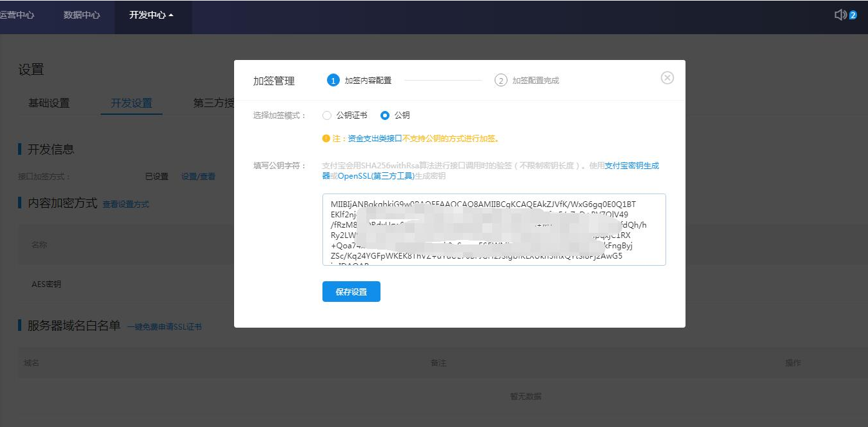Click the 已设置 status text
This screenshot has height=427, width=868.
pos(157,176)
